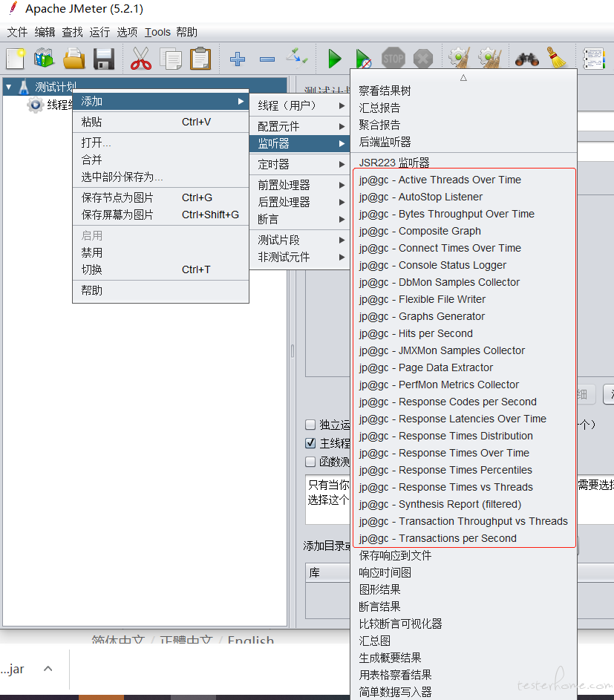Viewport: 614px width, 700px height.
Task: Expand the 测试片段 submenu
Action: click(300, 240)
